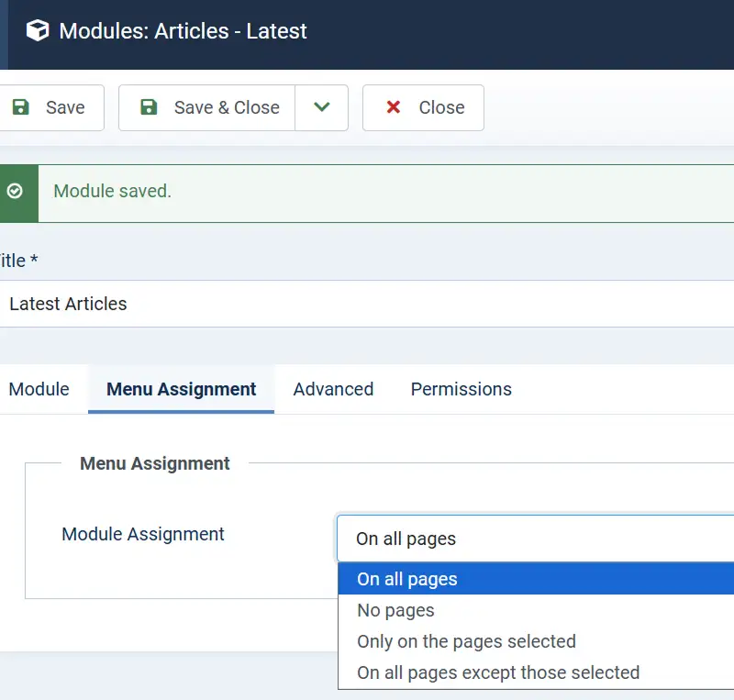Choose 'No pages' option
The height and width of the screenshot is (700, 734).
pos(536,610)
